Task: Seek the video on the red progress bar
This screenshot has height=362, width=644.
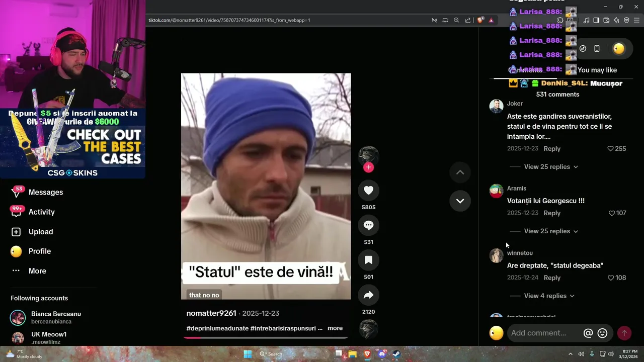Action: coord(266,337)
